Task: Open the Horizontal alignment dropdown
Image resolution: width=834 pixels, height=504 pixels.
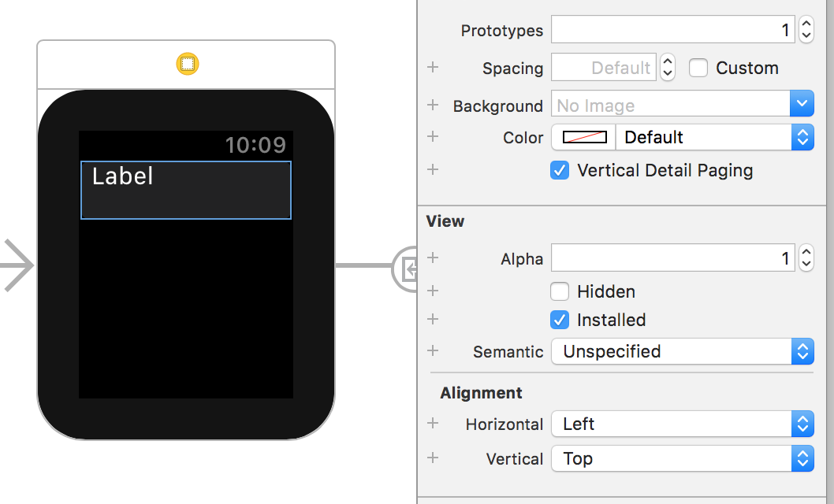Action: [x=802, y=424]
